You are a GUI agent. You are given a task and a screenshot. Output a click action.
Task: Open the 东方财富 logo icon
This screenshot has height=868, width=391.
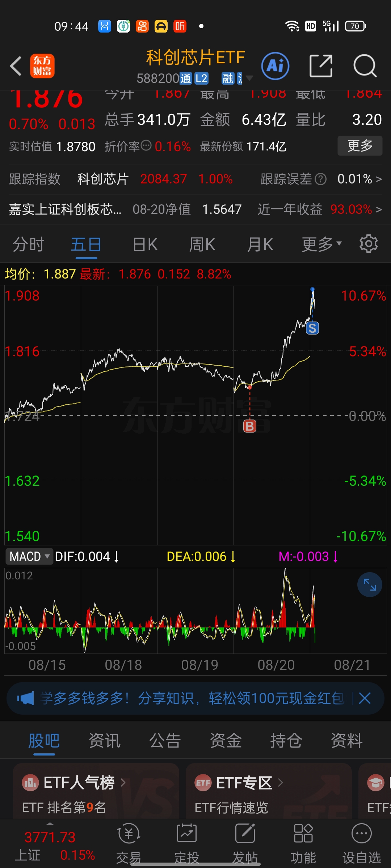pyautogui.click(x=42, y=66)
